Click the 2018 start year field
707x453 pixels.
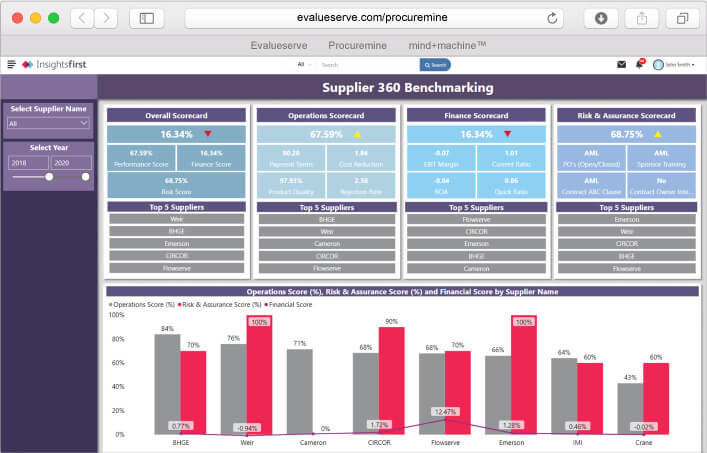click(28, 163)
